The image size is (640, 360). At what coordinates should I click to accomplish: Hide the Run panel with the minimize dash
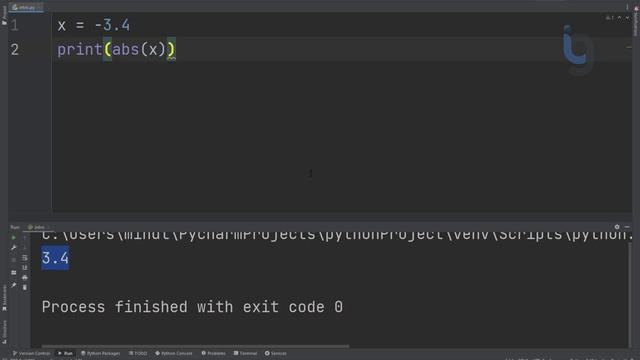(627, 227)
